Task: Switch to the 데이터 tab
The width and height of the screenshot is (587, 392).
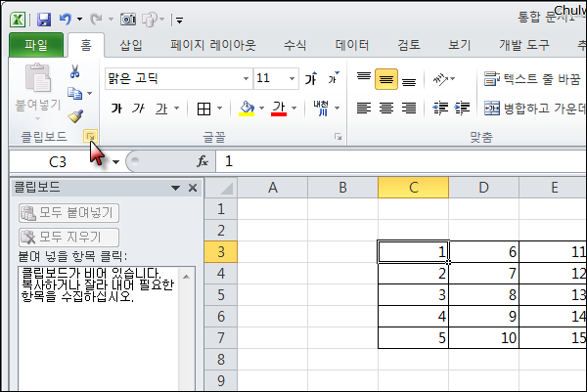Action: 352,45
